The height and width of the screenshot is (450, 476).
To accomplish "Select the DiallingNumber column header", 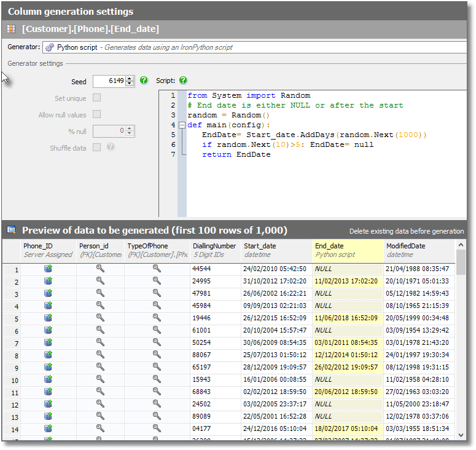I will point(216,250).
